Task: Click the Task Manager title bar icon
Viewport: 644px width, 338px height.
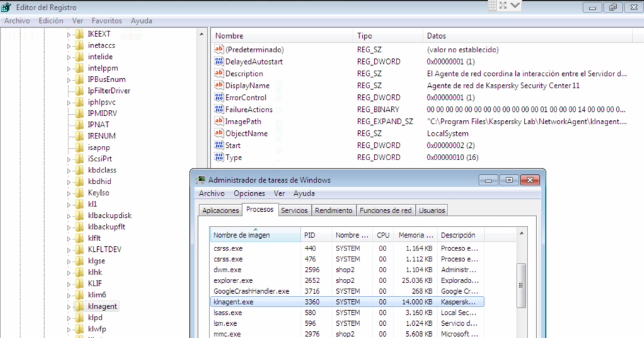Action: pyautogui.click(x=201, y=180)
